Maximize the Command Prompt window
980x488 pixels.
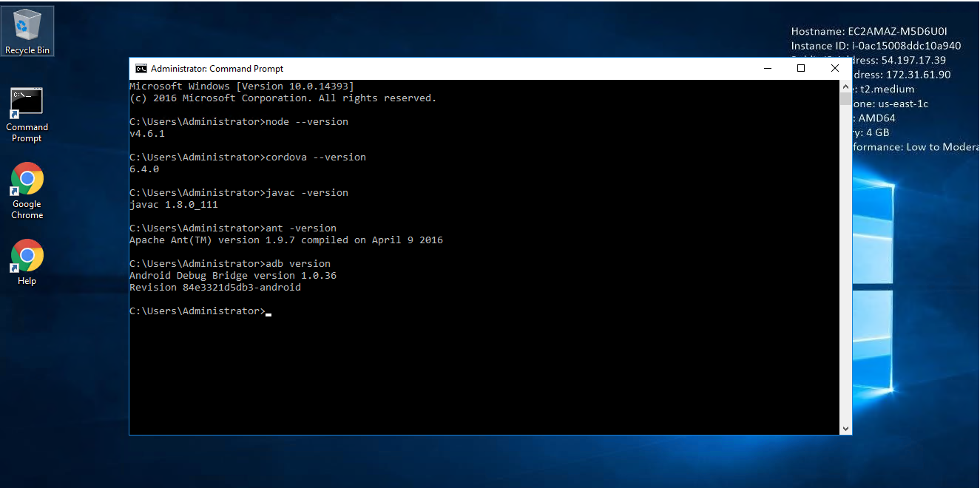pos(801,69)
